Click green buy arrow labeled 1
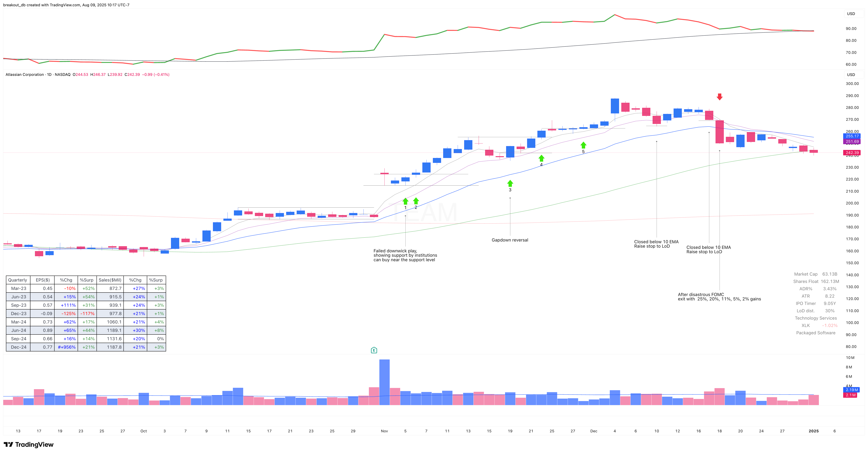The height and width of the screenshot is (454, 868). [405, 201]
